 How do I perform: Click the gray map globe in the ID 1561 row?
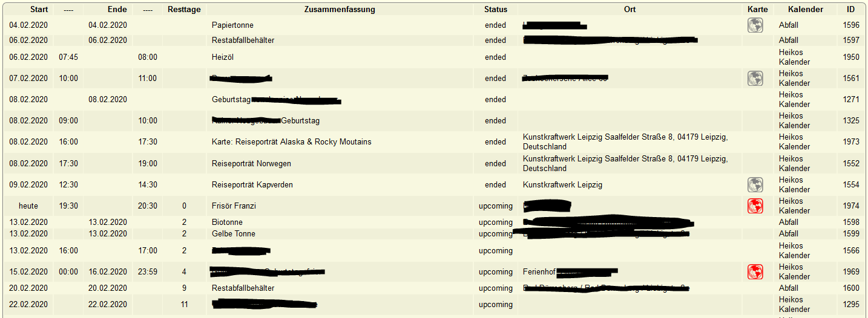[755, 78]
